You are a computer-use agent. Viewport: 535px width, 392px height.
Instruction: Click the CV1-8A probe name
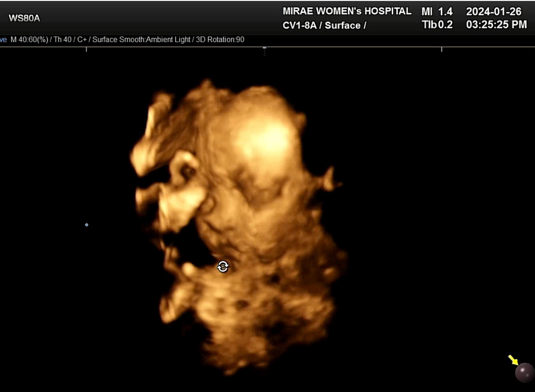(302, 25)
